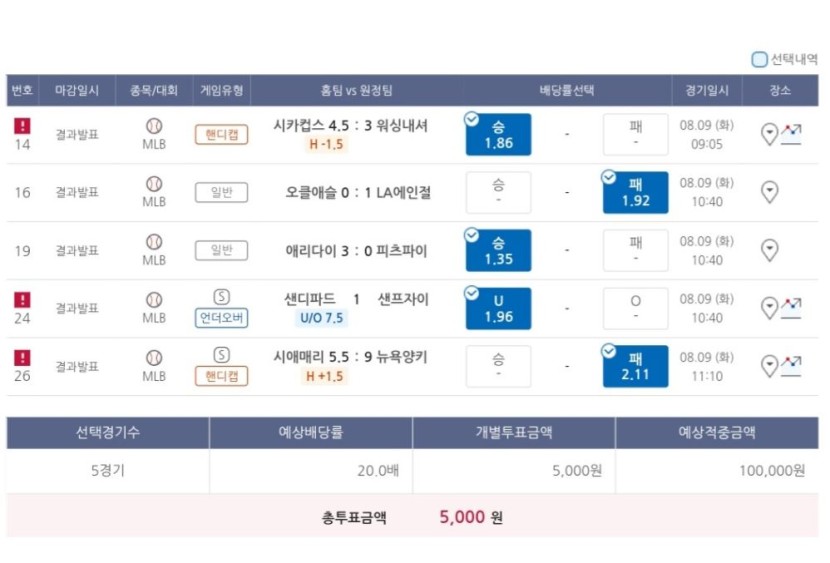
Task: Click the 핸디캡 tag on game 14
Action: [221, 134]
